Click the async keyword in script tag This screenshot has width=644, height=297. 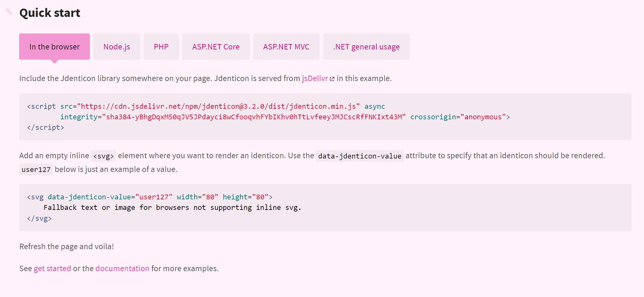coord(375,107)
